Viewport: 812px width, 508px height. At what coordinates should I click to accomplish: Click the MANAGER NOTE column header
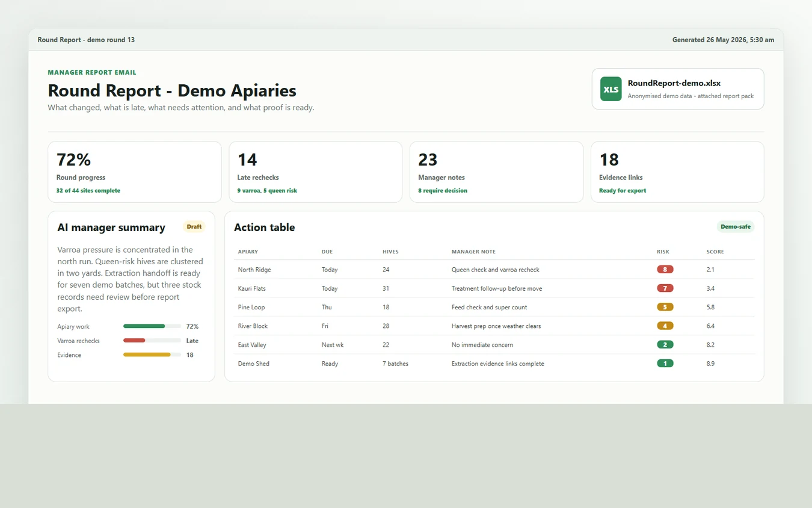click(473, 252)
